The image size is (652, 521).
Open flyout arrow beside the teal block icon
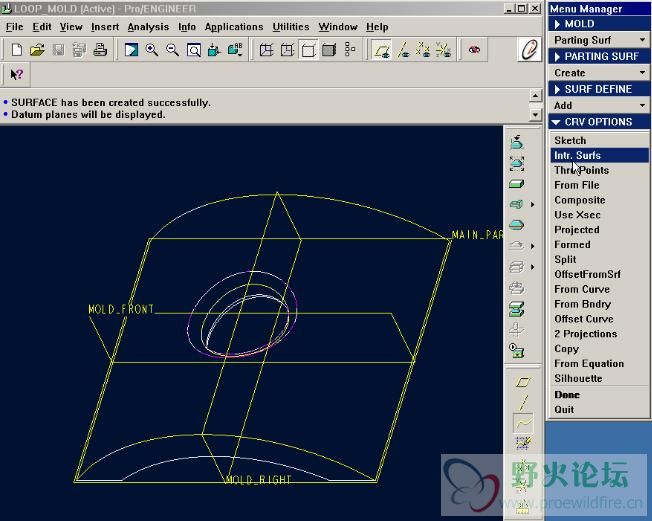pos(532,205)
